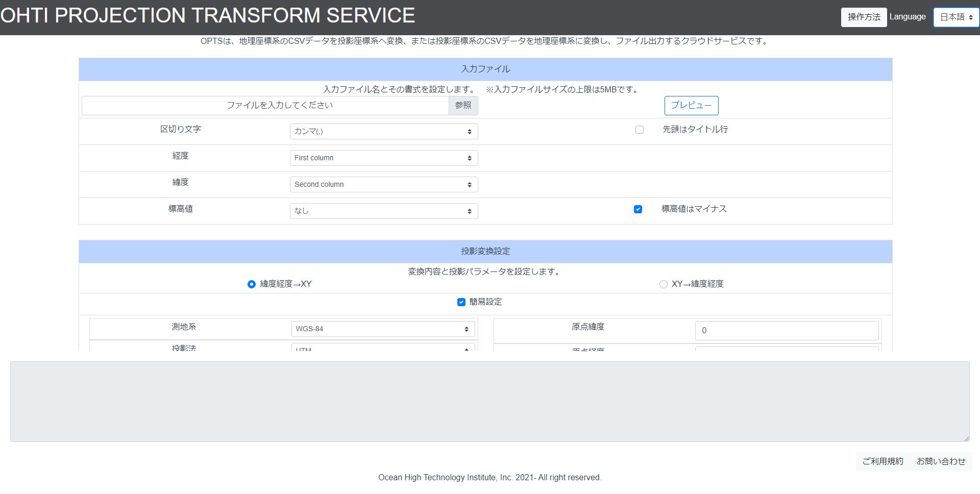
Task: Click the 区切り文字 label
Action: click(x=181, y=129)
